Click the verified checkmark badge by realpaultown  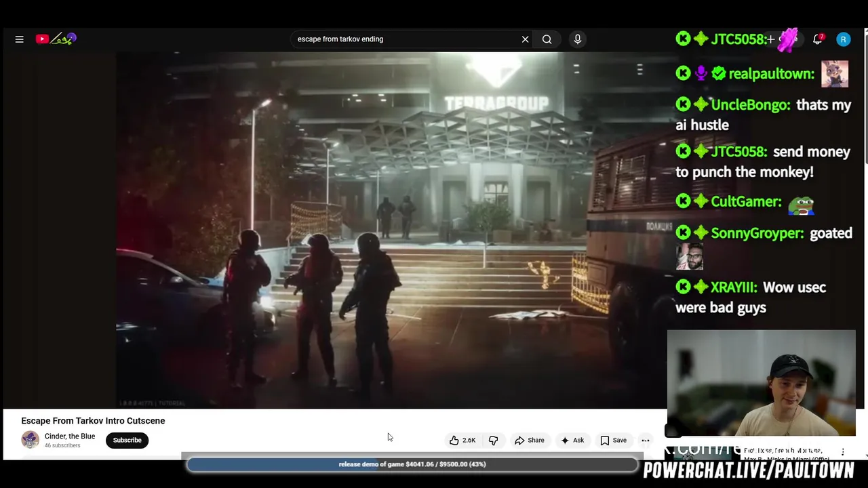point(718,73)
